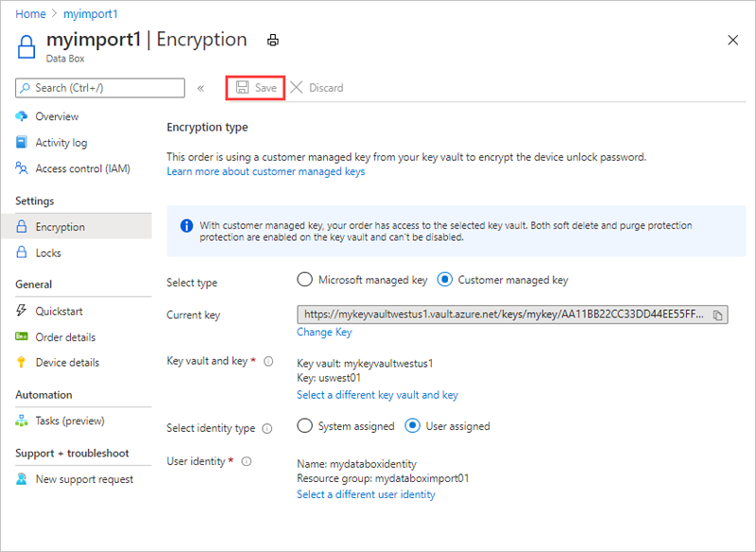Image resolution: width=756 pixels, height=552 pixels.
Task: Go to myimport1 breadcrumb link
Action: tap(90, 14)
